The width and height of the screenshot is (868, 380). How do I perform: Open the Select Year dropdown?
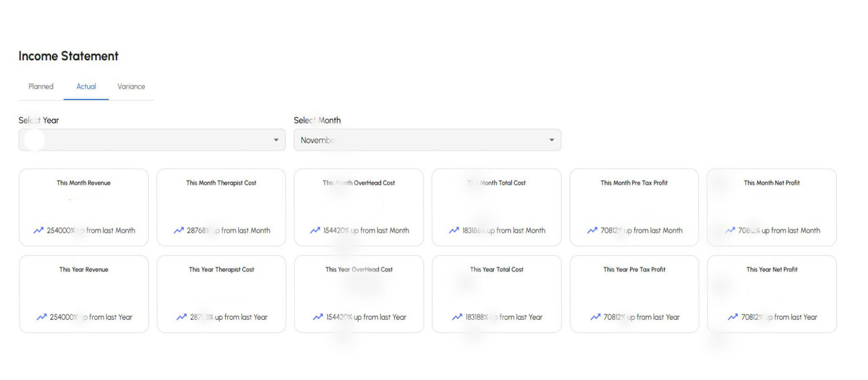click(x=152, y=140)
